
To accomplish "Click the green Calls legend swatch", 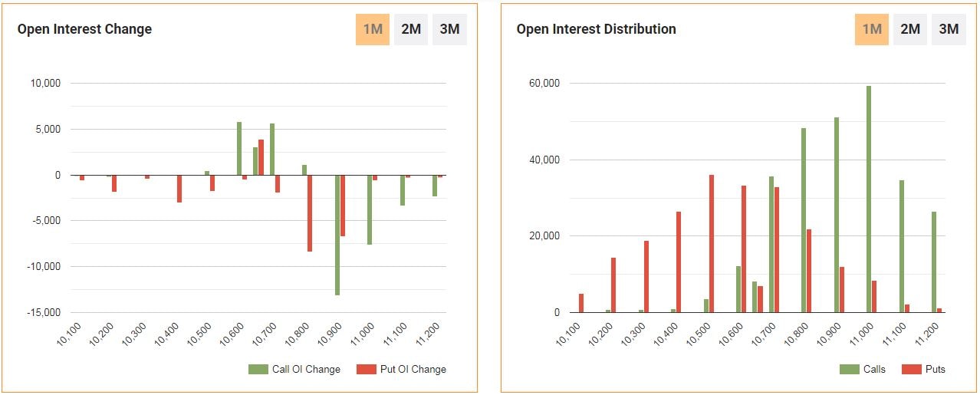I will pyautogui.click(x=849, y=370).
